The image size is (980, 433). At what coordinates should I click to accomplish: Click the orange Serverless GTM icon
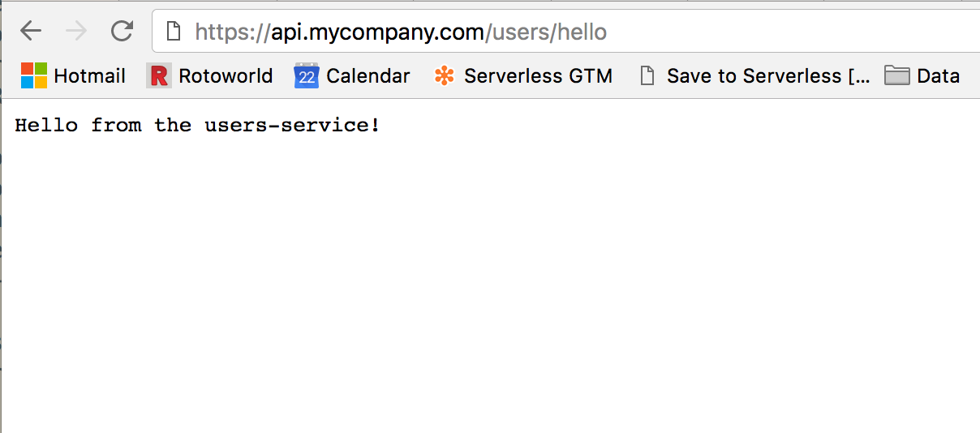[x=445, y=76]
